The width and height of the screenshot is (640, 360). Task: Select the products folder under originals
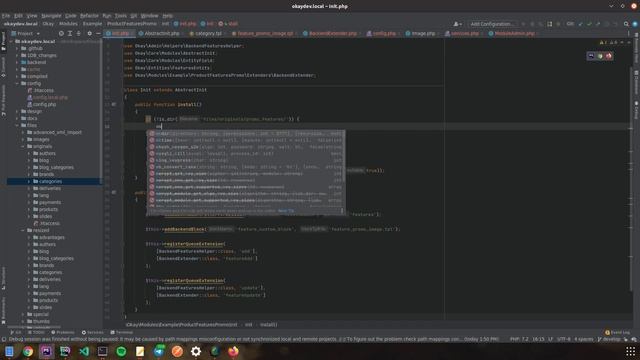[48, 209]
